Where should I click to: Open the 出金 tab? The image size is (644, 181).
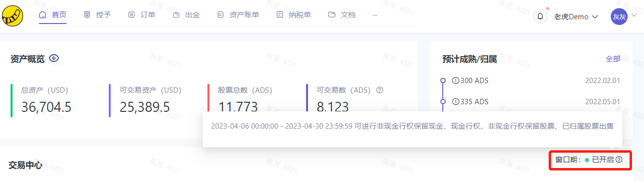coord(186,15)
